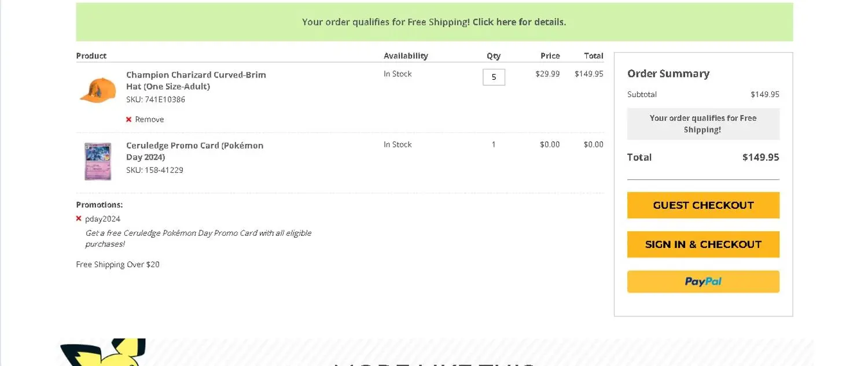Click the hat quantity input field

(x=494, y=77)
